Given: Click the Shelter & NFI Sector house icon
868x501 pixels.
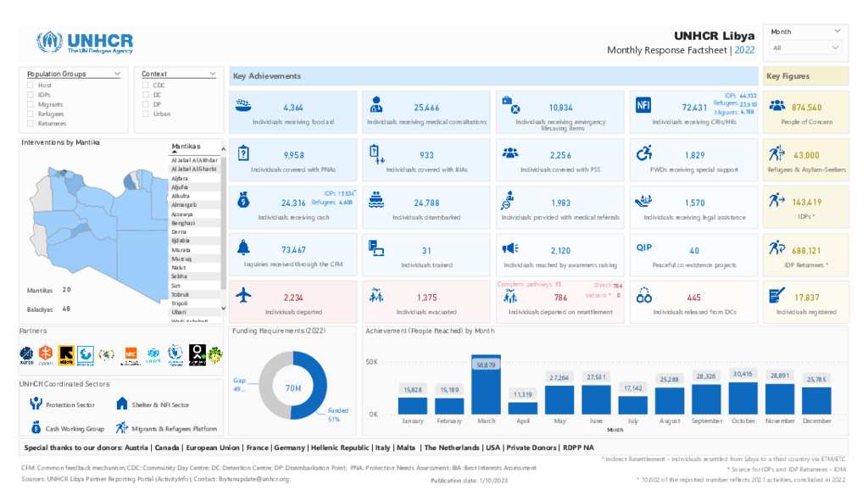Looking at the screenshot, I should click(x=122, y=403).
